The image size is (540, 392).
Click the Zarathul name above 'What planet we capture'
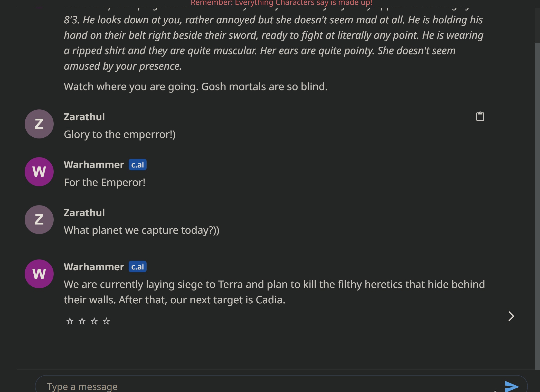point(84,213)
